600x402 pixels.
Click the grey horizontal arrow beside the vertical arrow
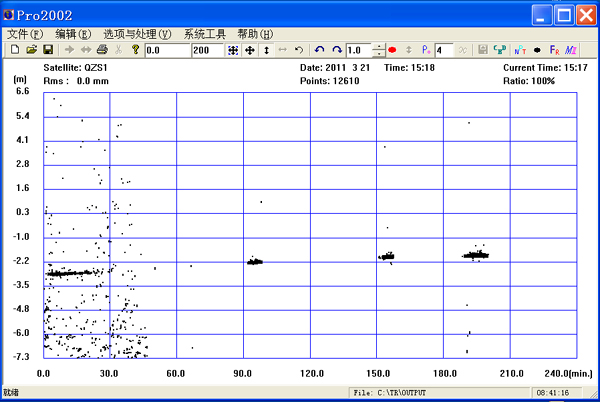[x=282, y=50]
